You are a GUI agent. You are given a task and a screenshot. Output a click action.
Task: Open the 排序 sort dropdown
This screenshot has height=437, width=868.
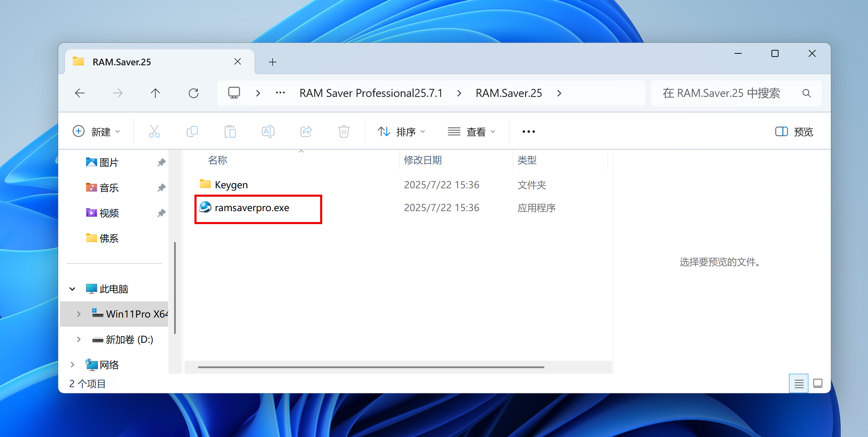coord(402,132)
